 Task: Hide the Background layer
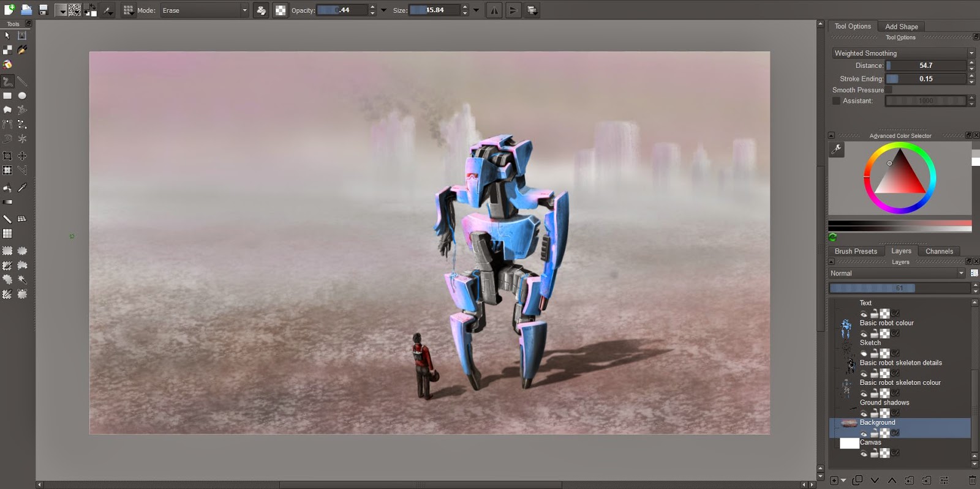tap(864, 433)
